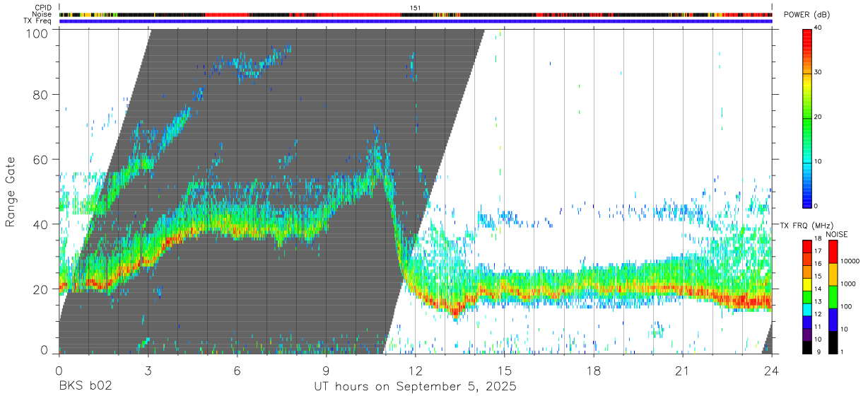The width and height of the screenshot is (868, 401).
Task: Click UT hours on September 5, 2025 title
Action: pyautogui.click(x=416, y=387)
